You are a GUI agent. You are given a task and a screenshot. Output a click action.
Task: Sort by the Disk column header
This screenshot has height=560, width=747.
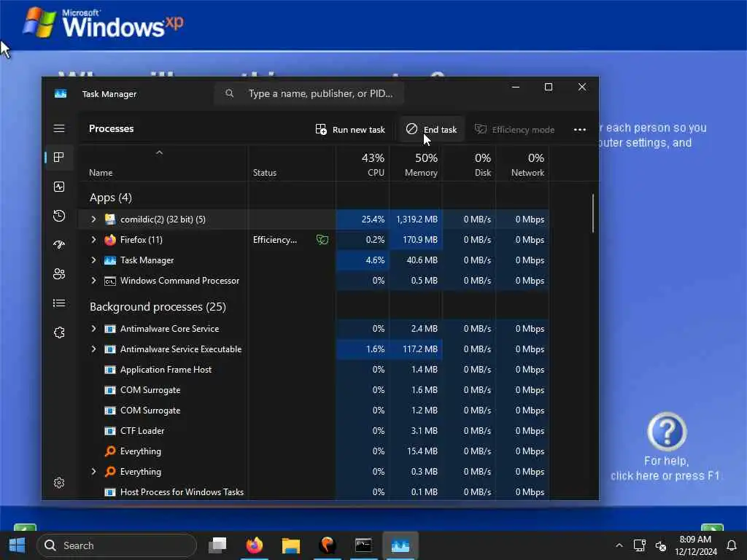(469, 164)
